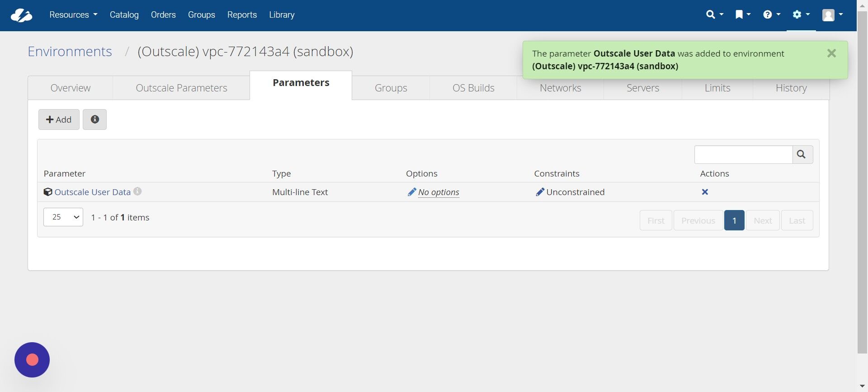Dismiss the green success notification
Viewport: 868px width, 392px height.
coord(831,53)
